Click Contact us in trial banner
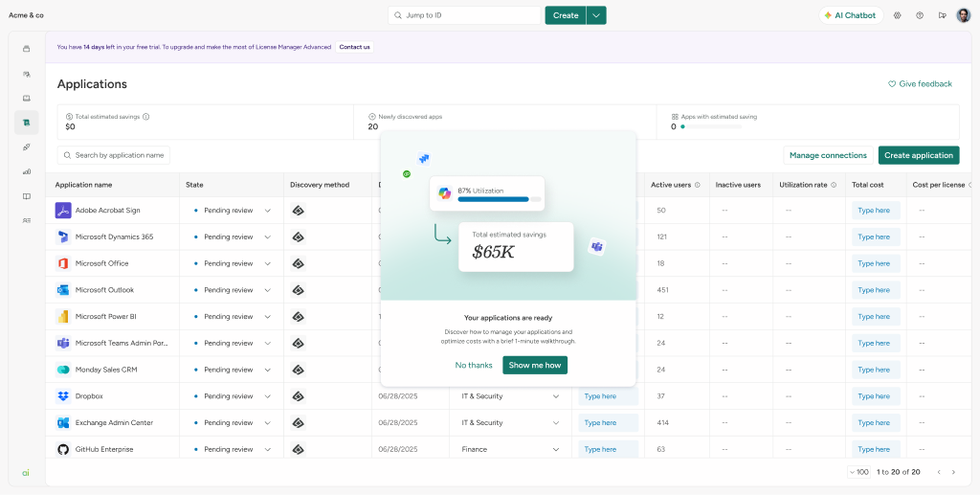Screen dimensions: 980x495 354,47
